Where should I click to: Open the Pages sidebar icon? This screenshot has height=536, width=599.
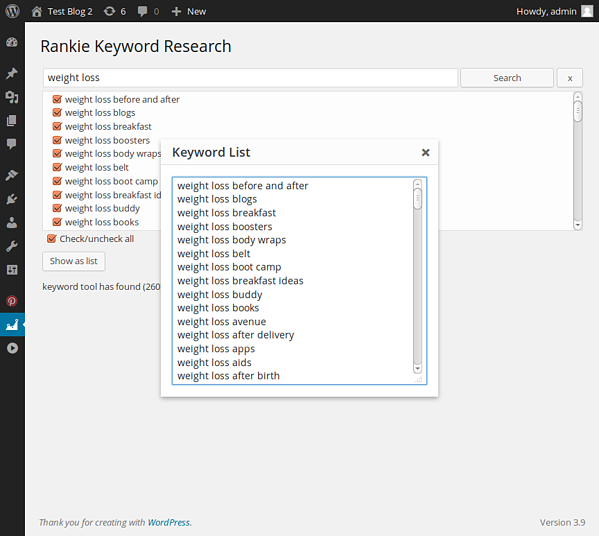click(x=12, y=121)
